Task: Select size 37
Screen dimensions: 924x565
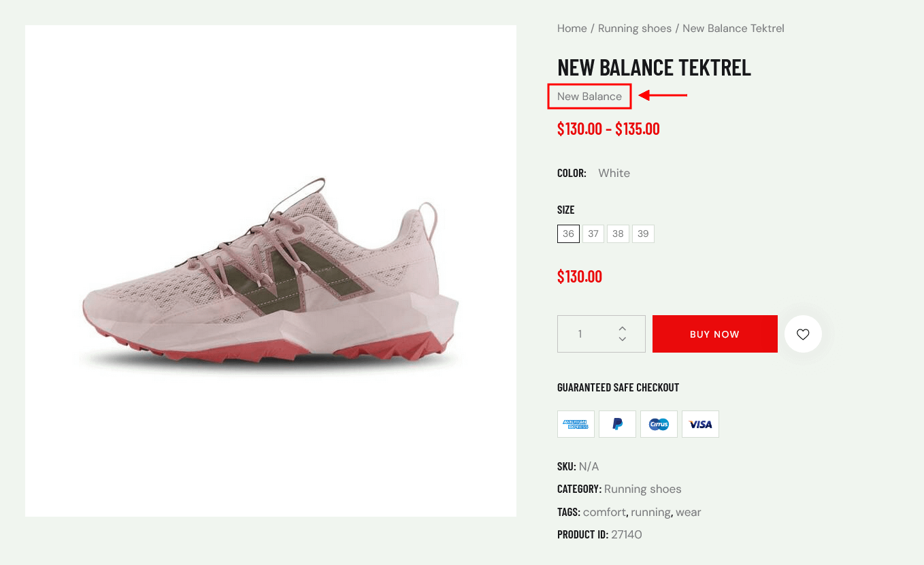Action: [593, 233]
